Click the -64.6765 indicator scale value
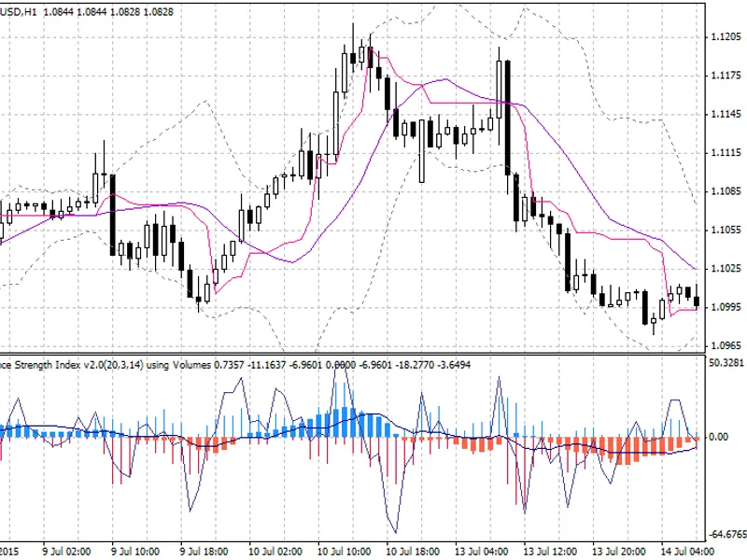747x560 pixels. pos(727,534)
